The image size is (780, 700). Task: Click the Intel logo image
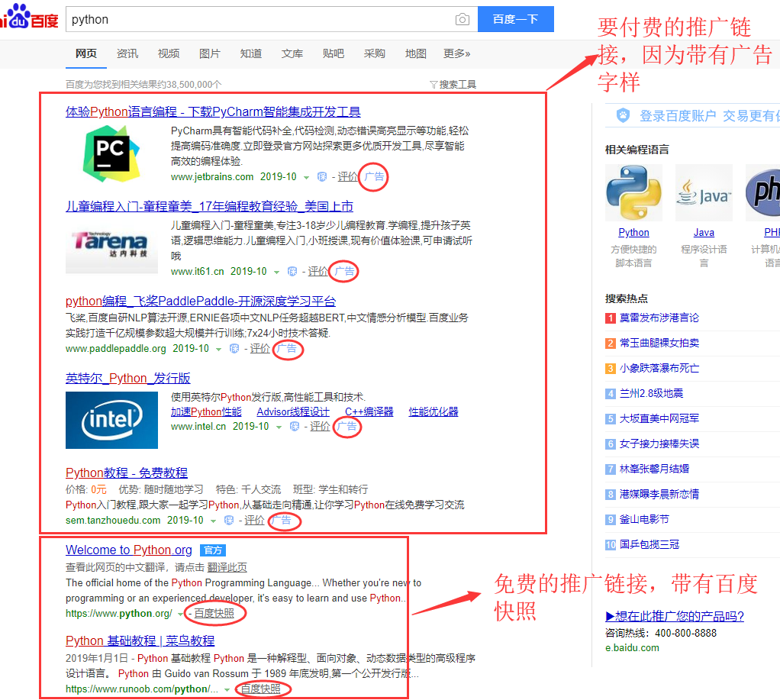click(111, 421)
